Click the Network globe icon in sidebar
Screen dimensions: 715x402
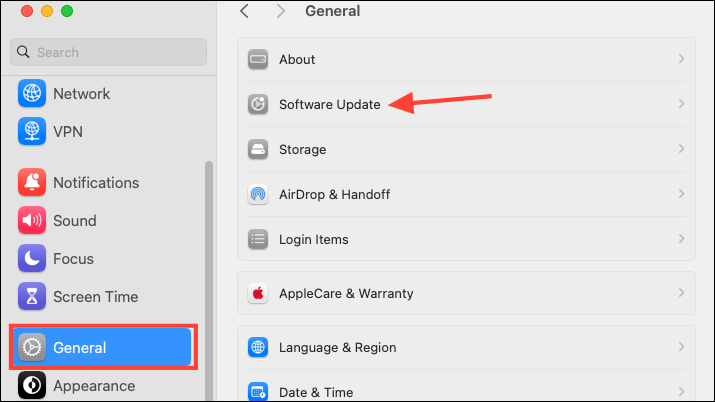click(x=32, y=93)
